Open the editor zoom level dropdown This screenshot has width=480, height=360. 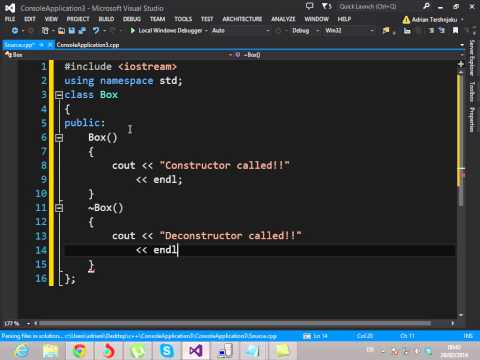click(28, 323)
